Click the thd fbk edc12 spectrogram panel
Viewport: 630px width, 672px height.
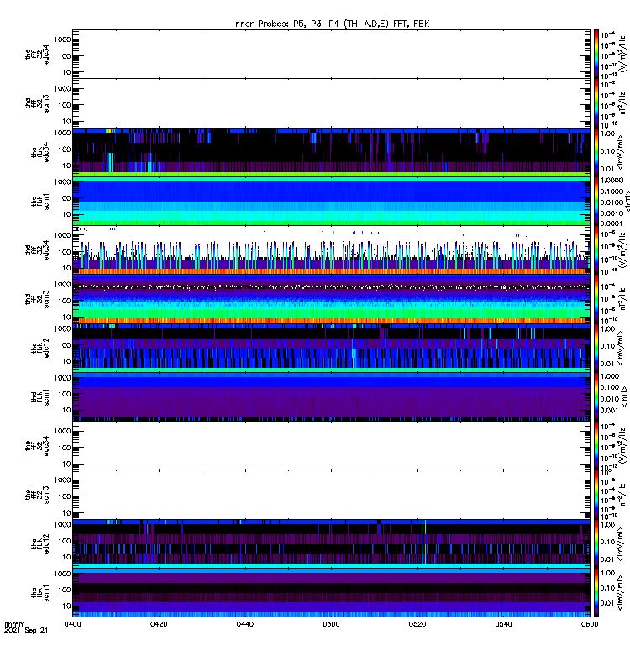[x=331, y=348]
